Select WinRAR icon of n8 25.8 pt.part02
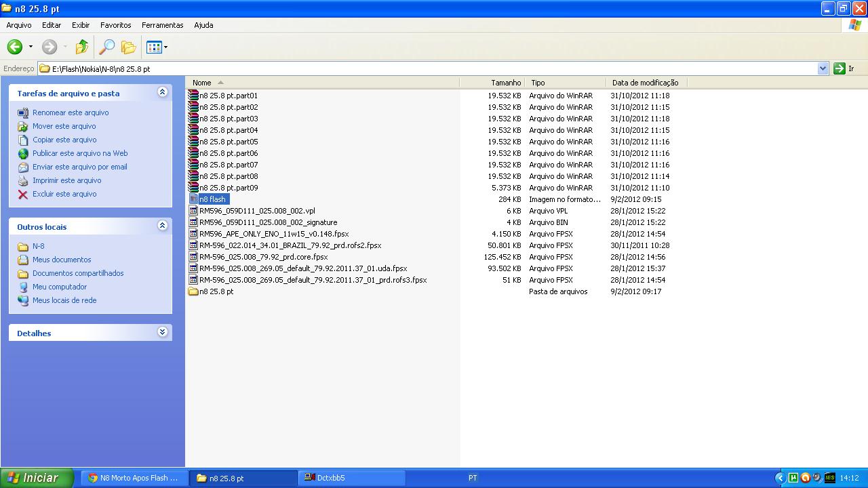Image resolution: width=868 pixels, height=488 pixels. [x=193, y=107]
